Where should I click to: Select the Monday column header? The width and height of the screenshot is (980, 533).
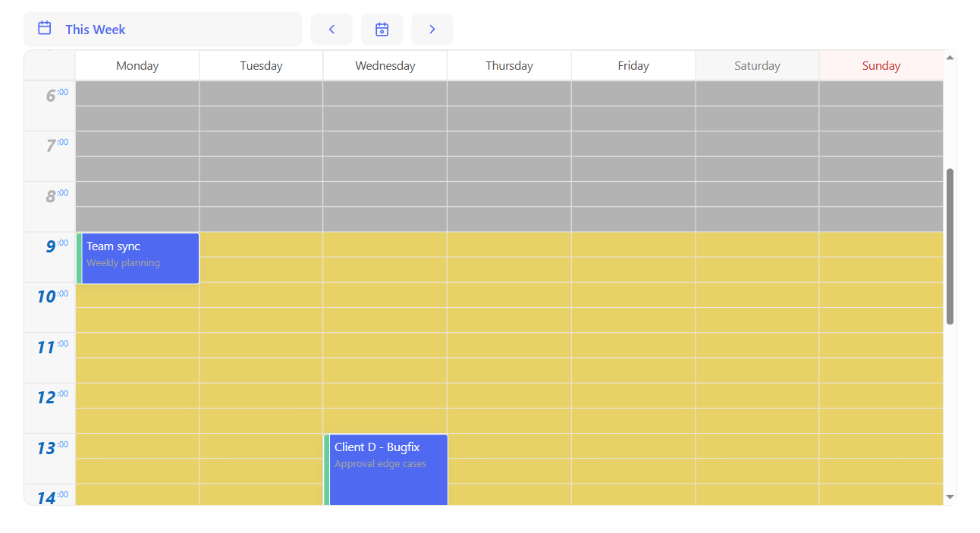pyautogui.click(x=137, y=66)
